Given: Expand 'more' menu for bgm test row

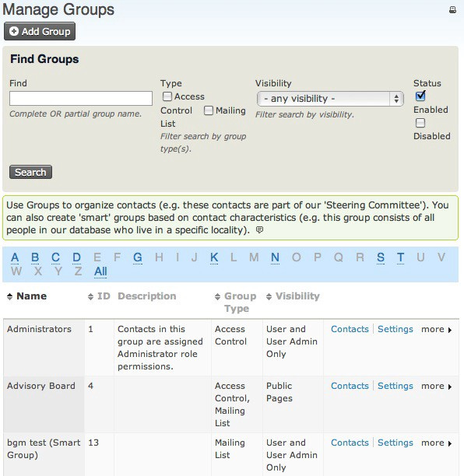Looking at the screenshot, I should coord(437,443).
